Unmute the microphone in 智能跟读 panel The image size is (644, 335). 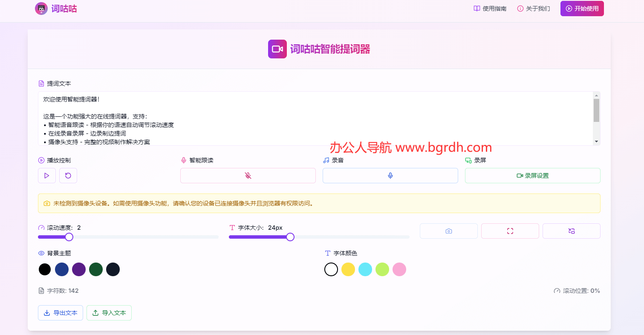click(x=248, y=175)
